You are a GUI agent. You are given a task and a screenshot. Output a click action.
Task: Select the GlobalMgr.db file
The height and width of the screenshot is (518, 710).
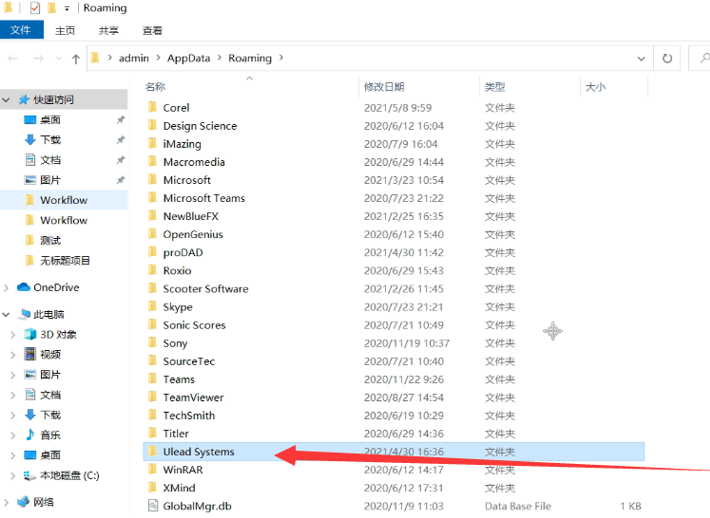(196, 506)
